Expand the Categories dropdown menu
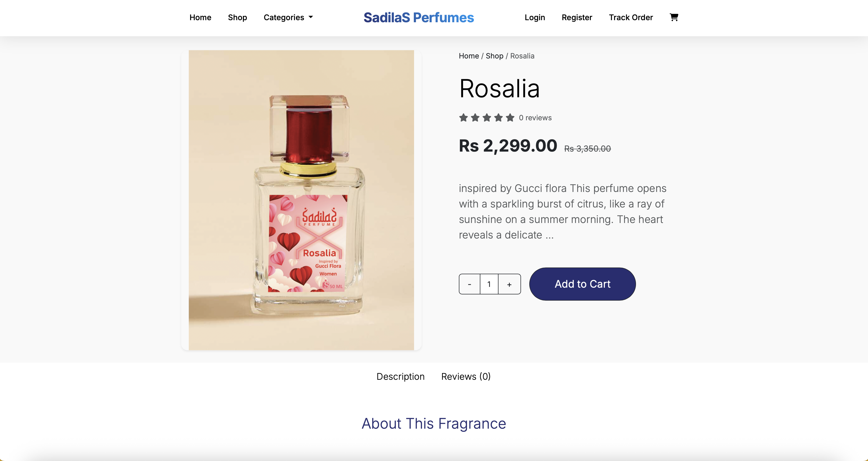The width and height of the screenshot is (868, 461). 288,18
